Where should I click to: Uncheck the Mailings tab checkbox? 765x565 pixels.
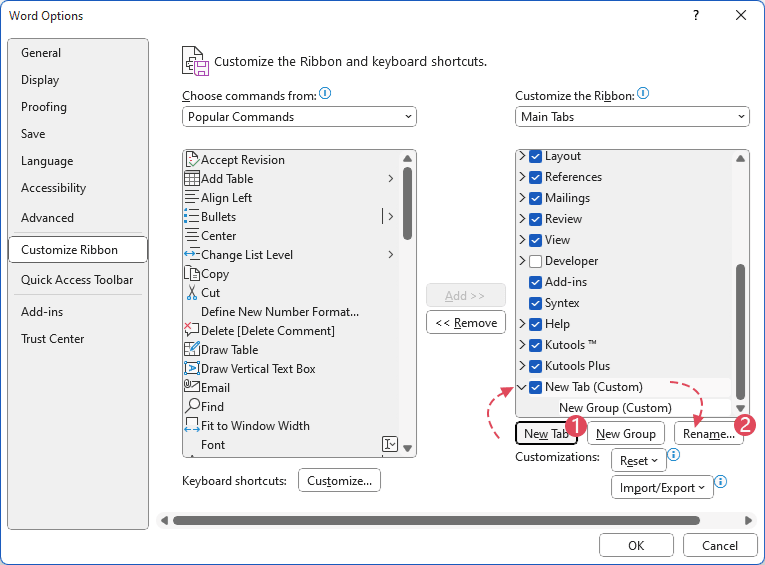pos(535,198)
